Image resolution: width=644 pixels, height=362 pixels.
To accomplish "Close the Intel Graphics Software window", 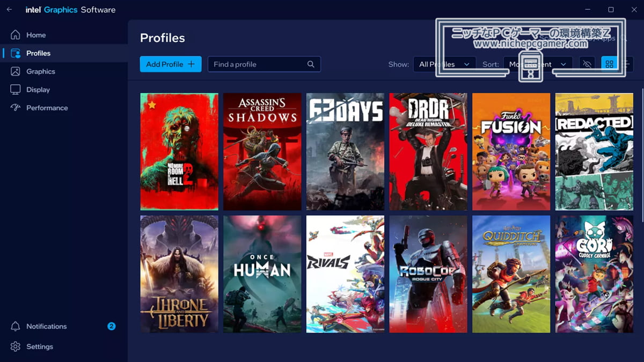I will [x=633, y=10].
